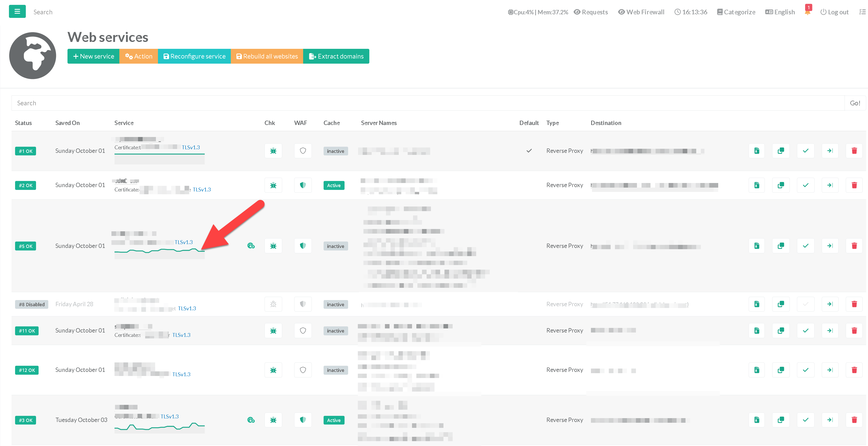
Task: Toggle the Active cache label of service #2
Action: pos(334,185)
